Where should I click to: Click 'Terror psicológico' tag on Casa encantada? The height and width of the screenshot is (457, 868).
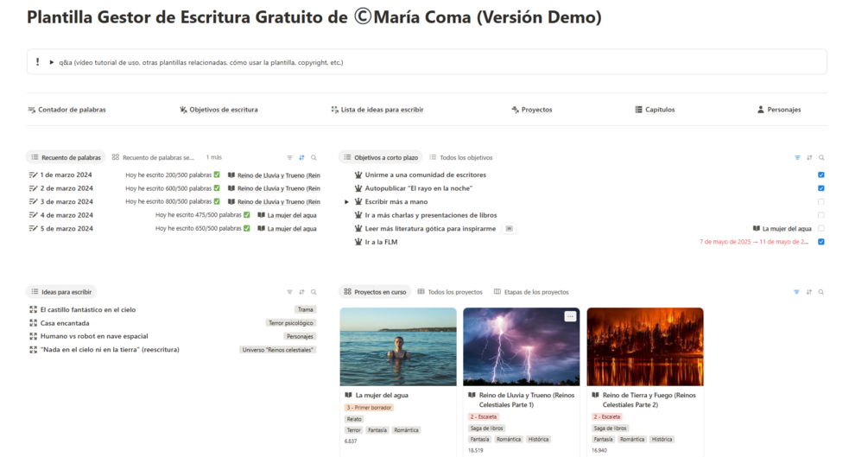[290, 323]
